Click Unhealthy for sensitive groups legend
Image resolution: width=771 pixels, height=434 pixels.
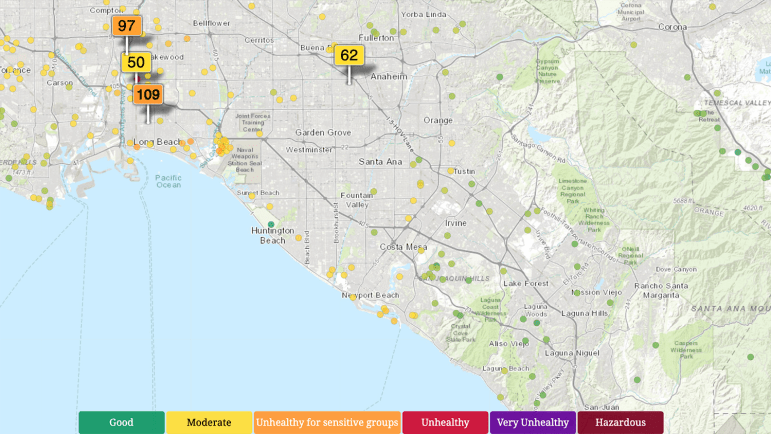(327, 422)
